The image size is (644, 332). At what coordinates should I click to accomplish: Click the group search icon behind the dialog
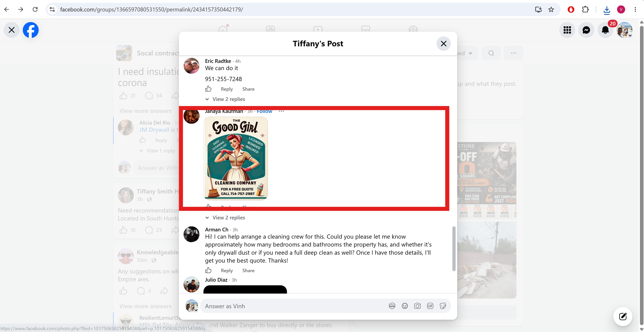pos(491,53)
